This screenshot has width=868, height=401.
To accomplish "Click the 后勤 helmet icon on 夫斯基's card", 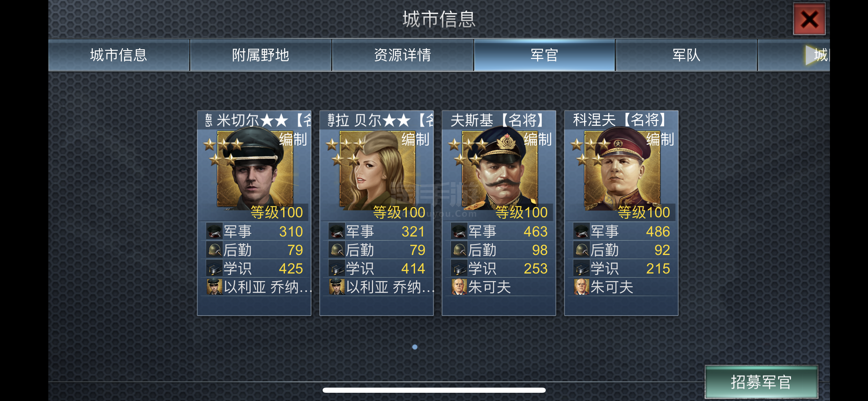I will [459, 250].
